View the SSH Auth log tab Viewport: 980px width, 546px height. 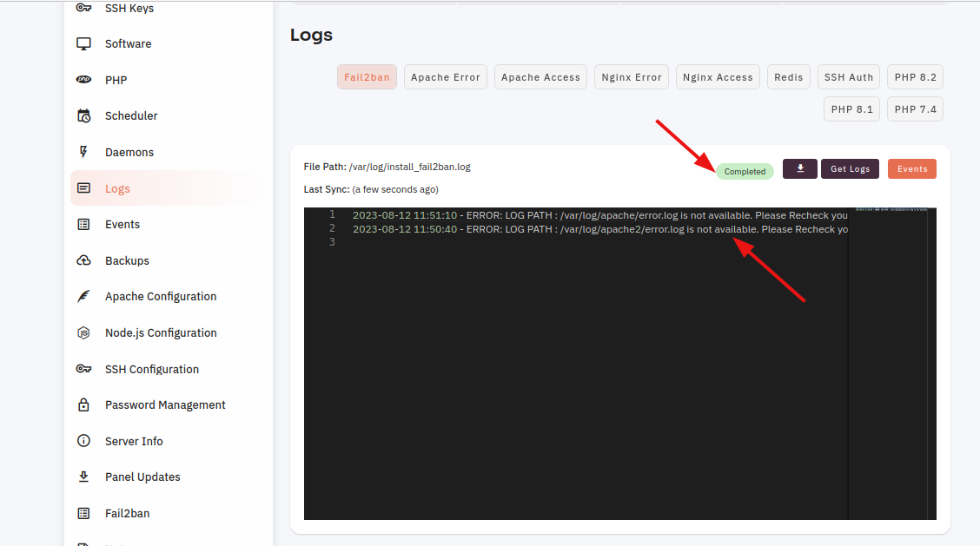pos(849,77)
